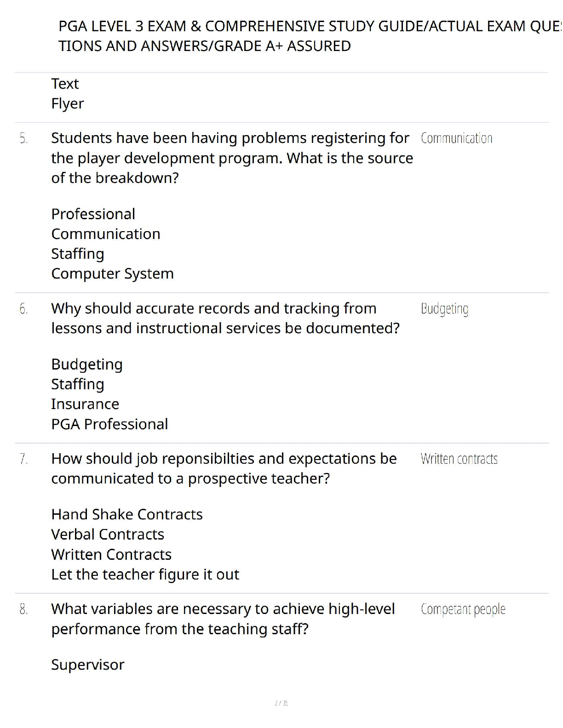Click the right-column "Communication" answer key
Viewport: 563px width, 728px height.
[x=456, y=138]
